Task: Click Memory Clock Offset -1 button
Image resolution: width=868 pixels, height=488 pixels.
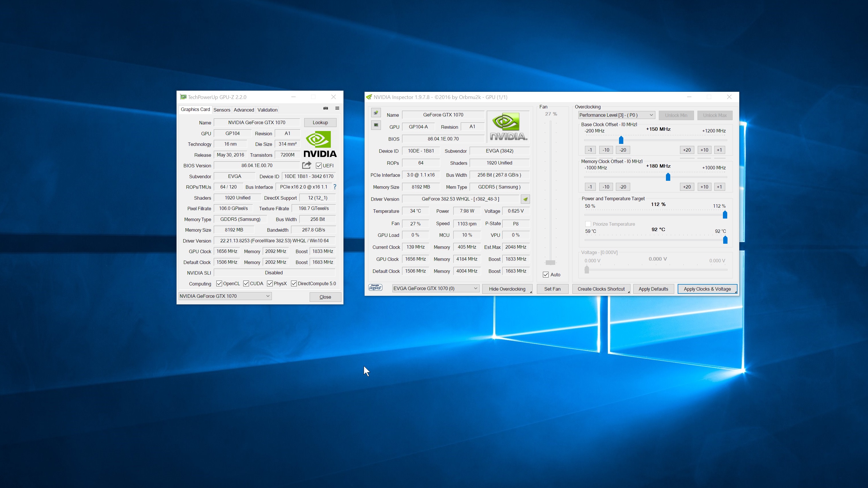Action: point(590,187)
